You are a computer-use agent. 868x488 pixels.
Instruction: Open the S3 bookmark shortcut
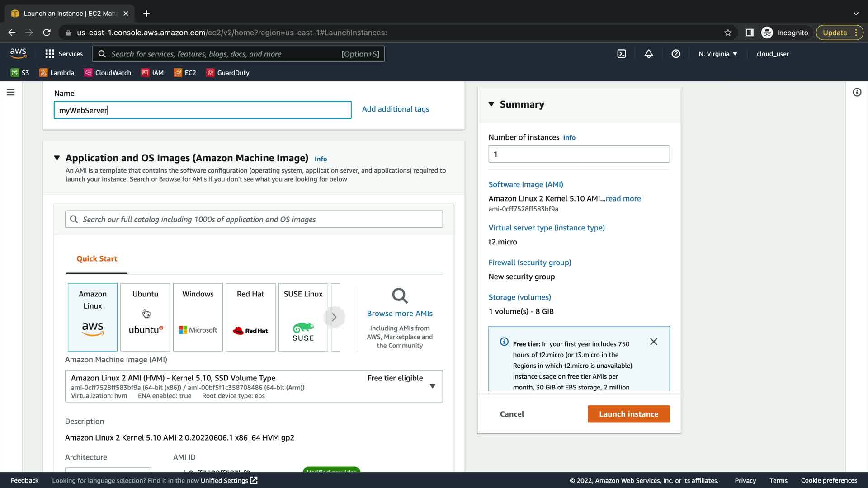[20, 73]
